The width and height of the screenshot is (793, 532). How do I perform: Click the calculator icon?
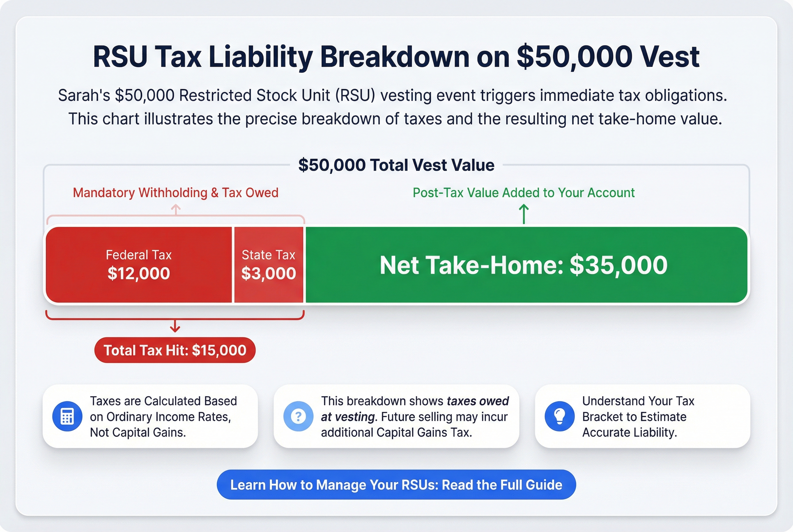pos(67,416)
